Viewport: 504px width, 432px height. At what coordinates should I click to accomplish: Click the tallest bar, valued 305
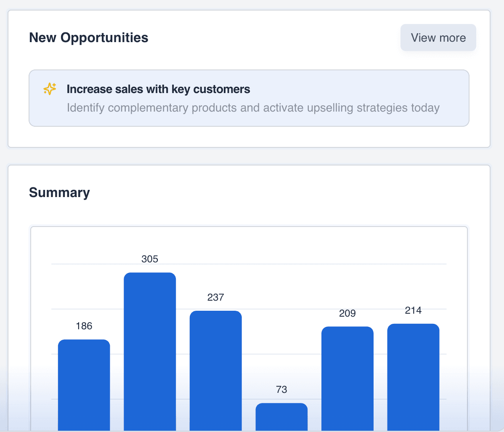(x=150, y=349)
